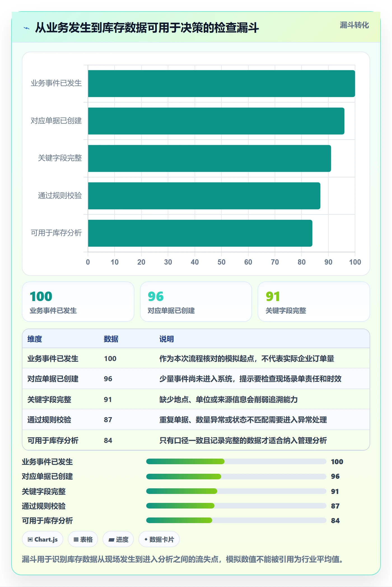This screenshot has height=587, width=392.
Task: Select the 数据卡片 tag chip
Action: point(159,539)
